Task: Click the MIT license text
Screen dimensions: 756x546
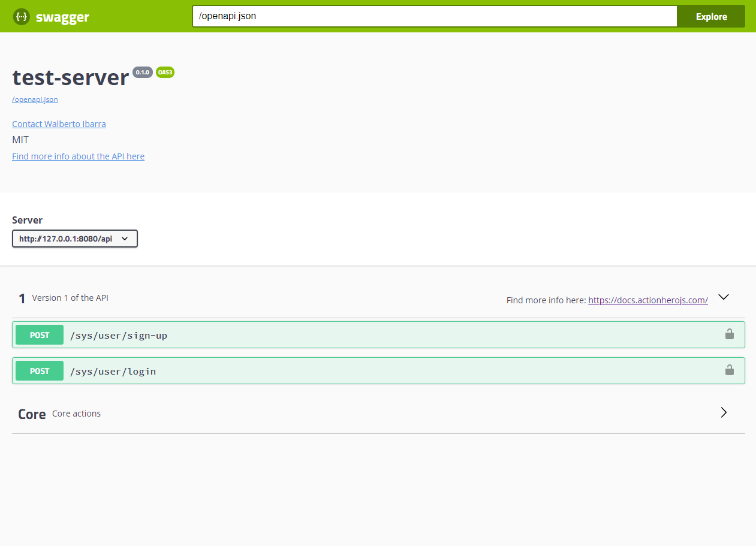Action: coord(20,140)
